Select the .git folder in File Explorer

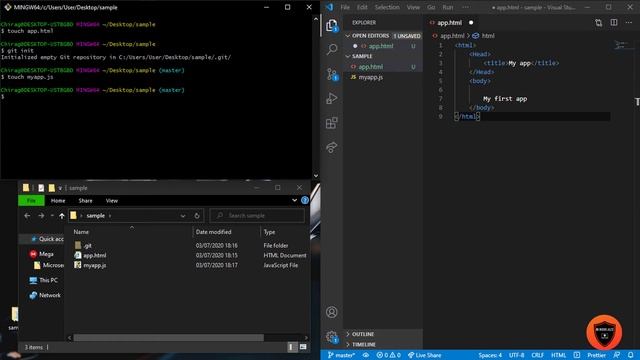88,246
